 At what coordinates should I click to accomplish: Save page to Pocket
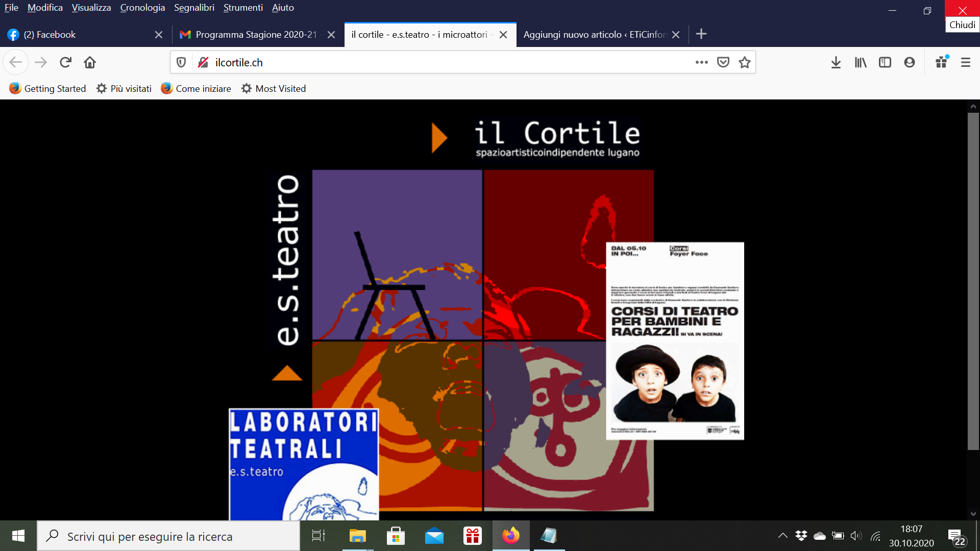click(723, 62)
